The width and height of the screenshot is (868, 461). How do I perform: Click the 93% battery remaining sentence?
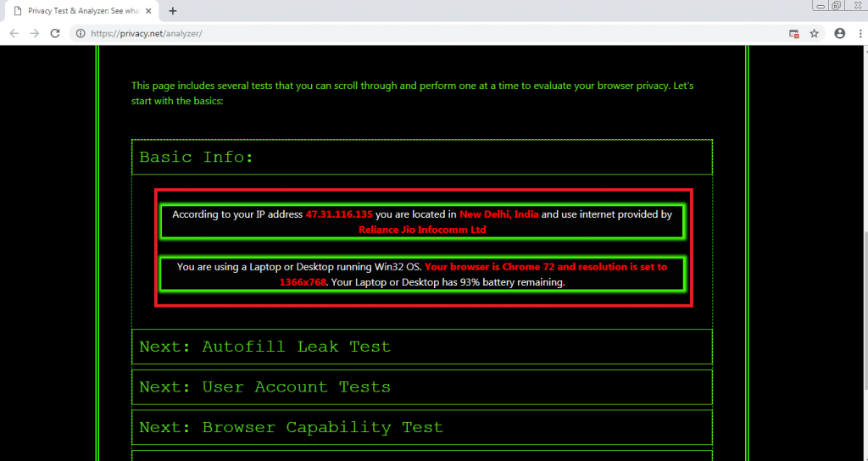coord(447,282)
